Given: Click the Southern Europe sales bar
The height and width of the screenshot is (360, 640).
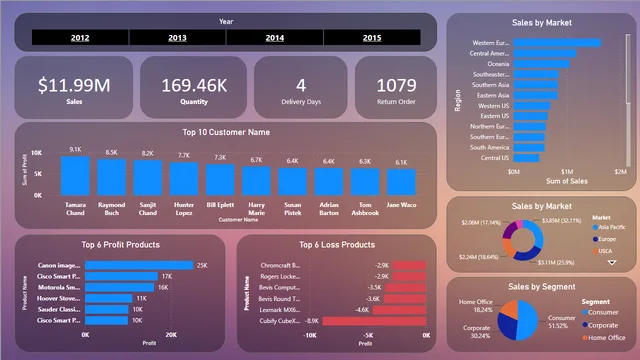Looking at the screenshot, I should [529, 137].
